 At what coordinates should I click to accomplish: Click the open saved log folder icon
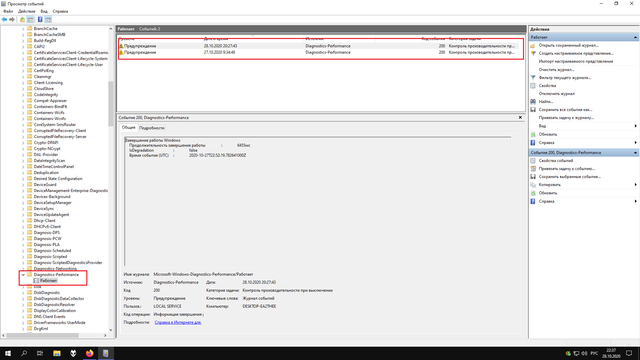533,46
